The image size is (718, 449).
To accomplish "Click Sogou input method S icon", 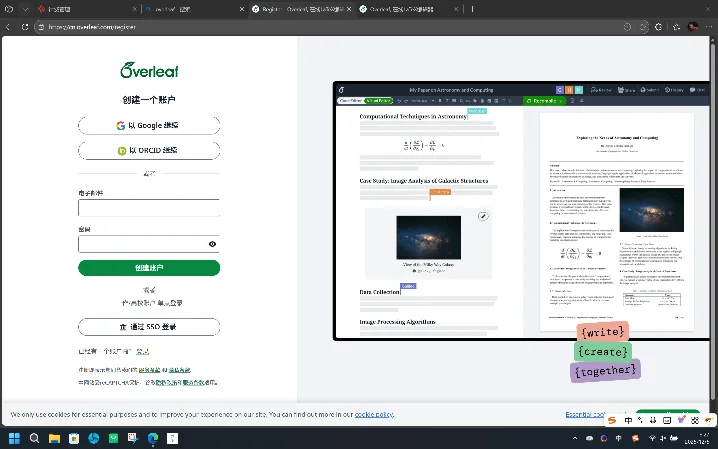I will coord(612,420).
